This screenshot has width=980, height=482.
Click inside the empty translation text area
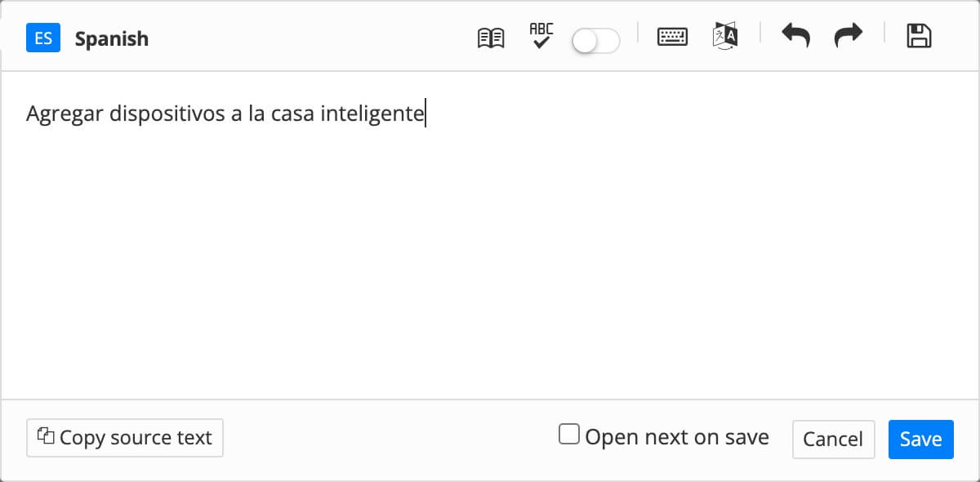pyautogui.click(x=490, y=261)
